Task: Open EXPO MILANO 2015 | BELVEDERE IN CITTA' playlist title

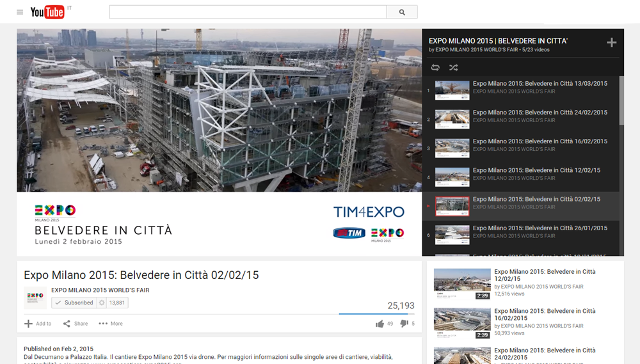Action: click(x=498, y=41)
